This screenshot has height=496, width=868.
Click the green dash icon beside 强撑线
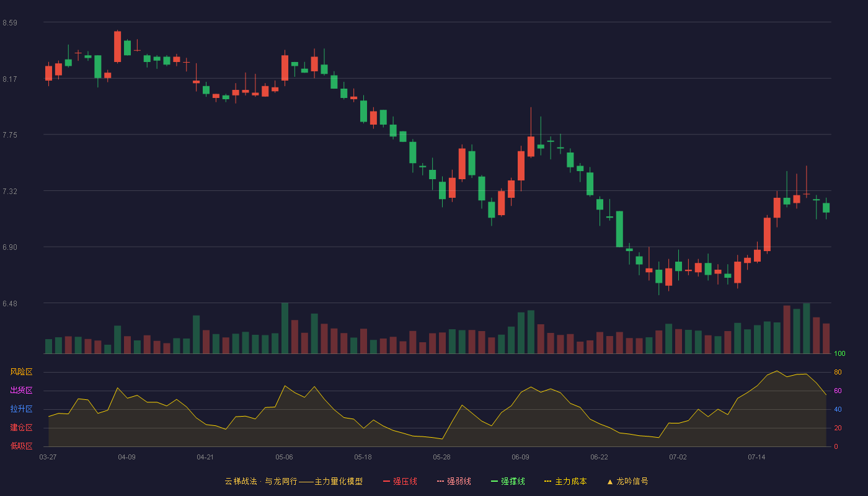pos(495,481)
